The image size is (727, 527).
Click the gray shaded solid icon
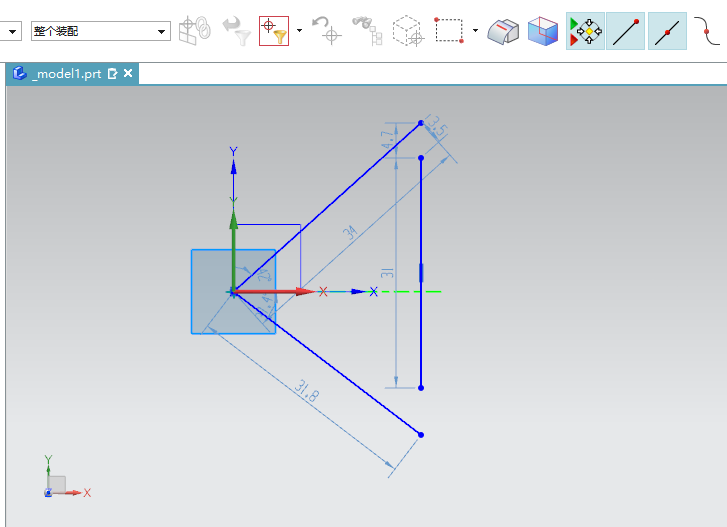pyautogui.click(x=503, y=31)
